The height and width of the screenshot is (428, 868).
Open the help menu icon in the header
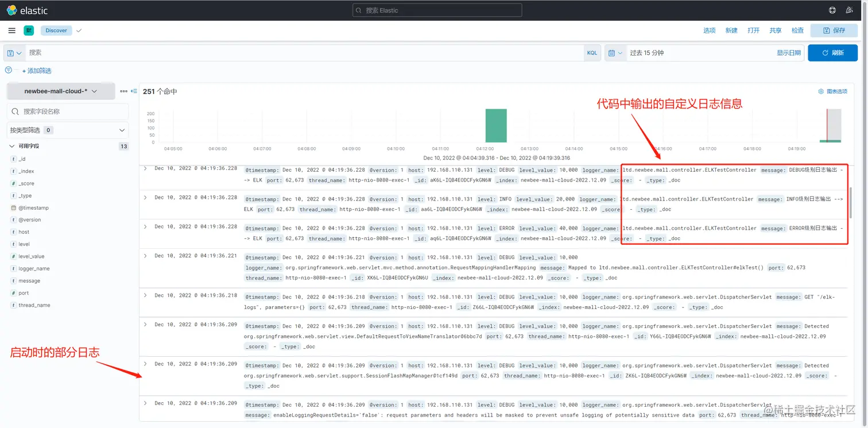click(832, 10)
